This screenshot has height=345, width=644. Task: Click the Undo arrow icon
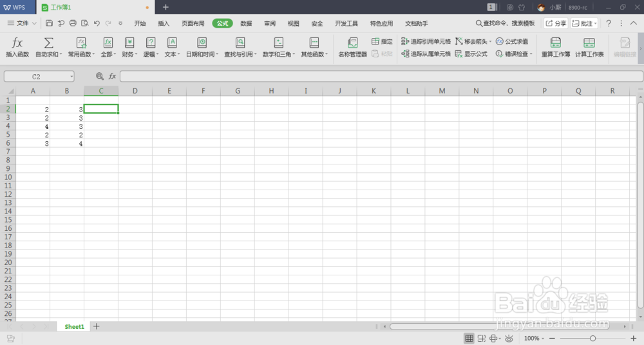pyautogui.click(x=97, y=23)
